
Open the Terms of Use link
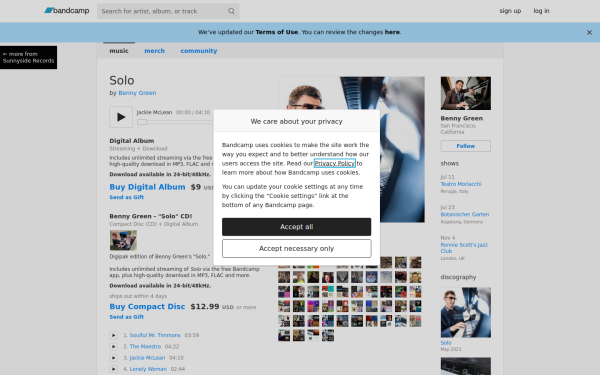pyautogui.click(x=276, y=32)
